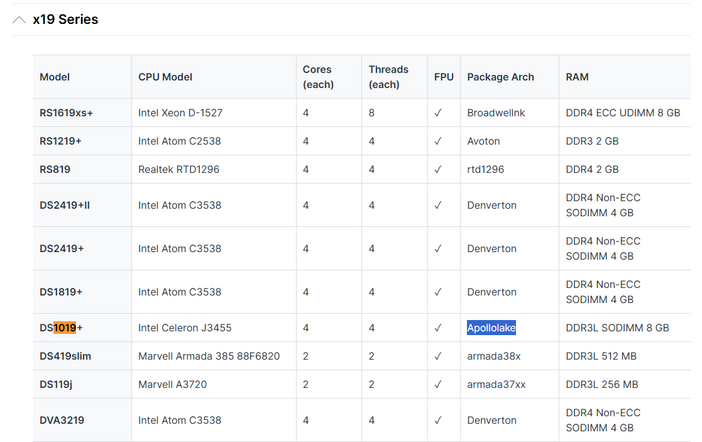Click the FPU column header

point(444,77)
